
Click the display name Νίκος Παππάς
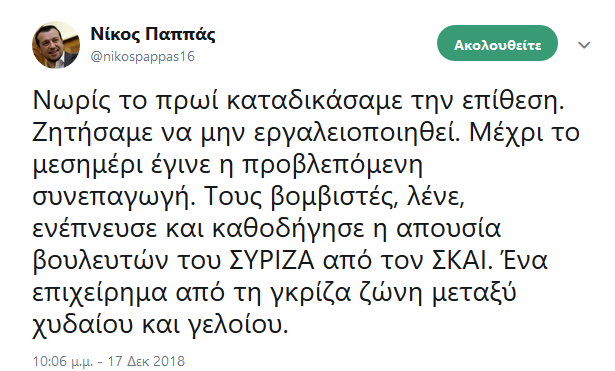click(x=153, y=35)
